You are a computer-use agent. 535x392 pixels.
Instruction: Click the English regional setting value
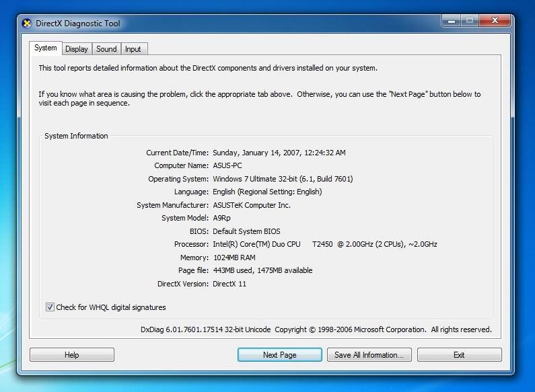point(268,192)
